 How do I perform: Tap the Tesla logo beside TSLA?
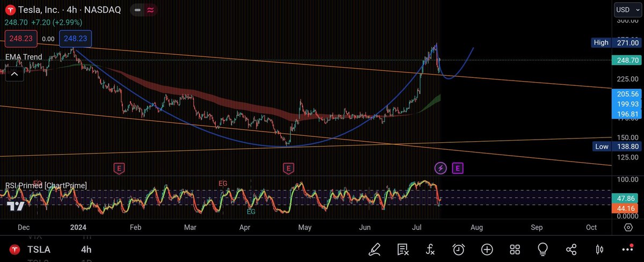tap(16, 250)
